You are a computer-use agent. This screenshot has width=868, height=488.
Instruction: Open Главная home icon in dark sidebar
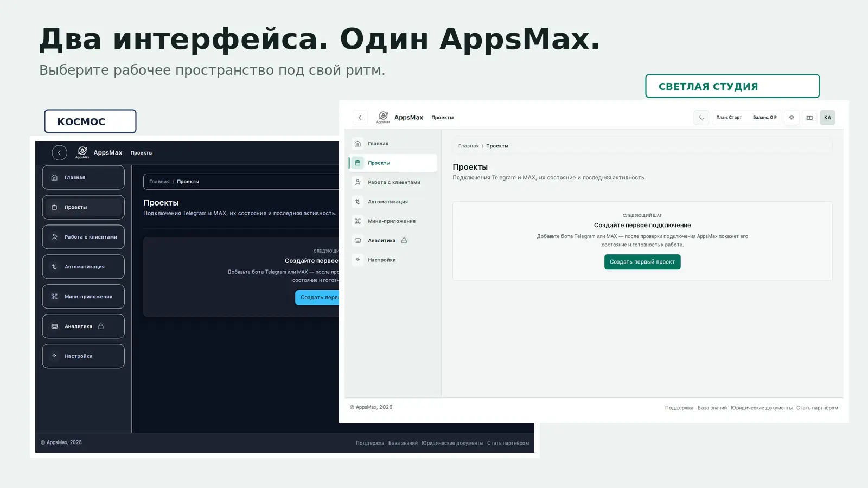pos(54,177)
